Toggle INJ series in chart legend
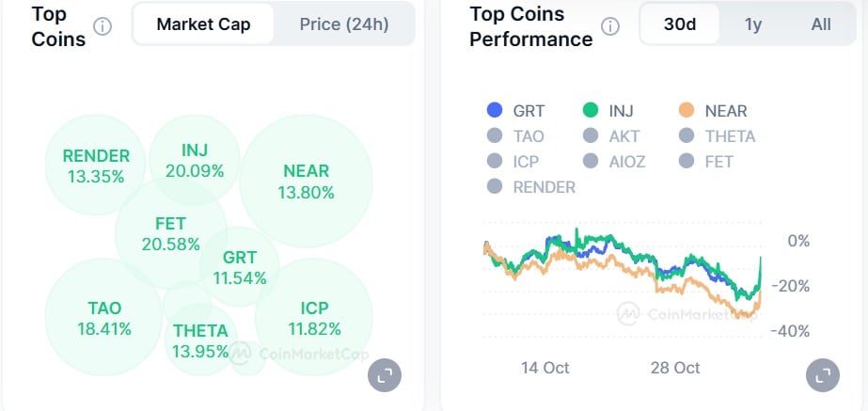The height and width of the screenshot is (411, 868). tap(608, 110)
